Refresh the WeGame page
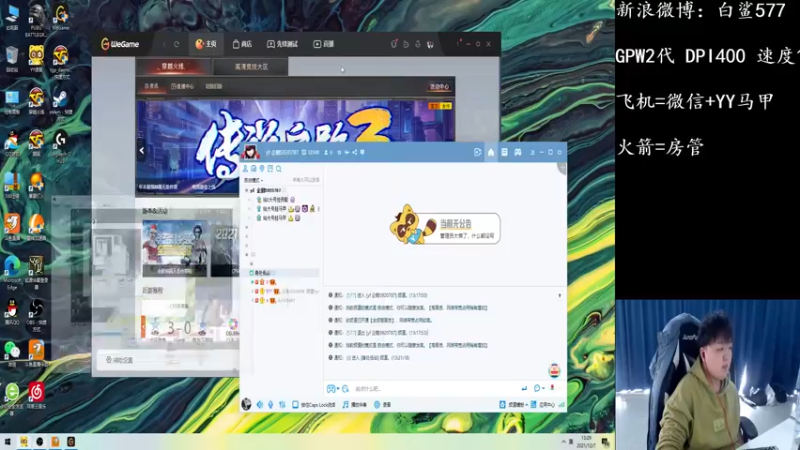Viewport: 800px width, 450px height. [x=177, y=44]
